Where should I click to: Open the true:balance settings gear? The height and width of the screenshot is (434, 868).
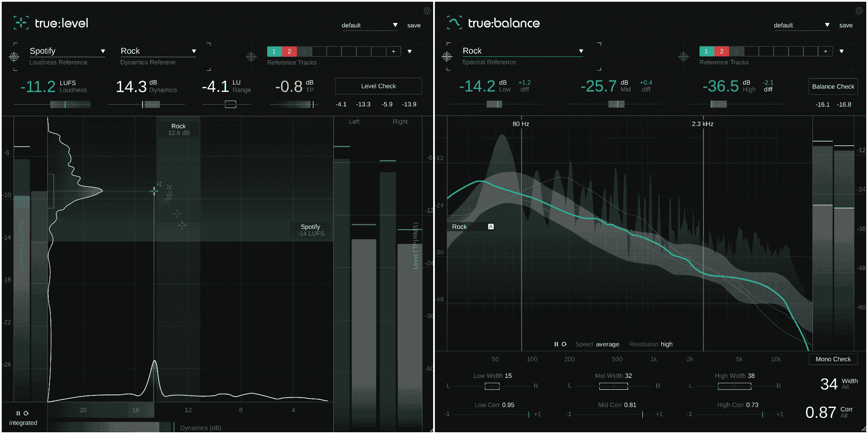coord(859,11)
